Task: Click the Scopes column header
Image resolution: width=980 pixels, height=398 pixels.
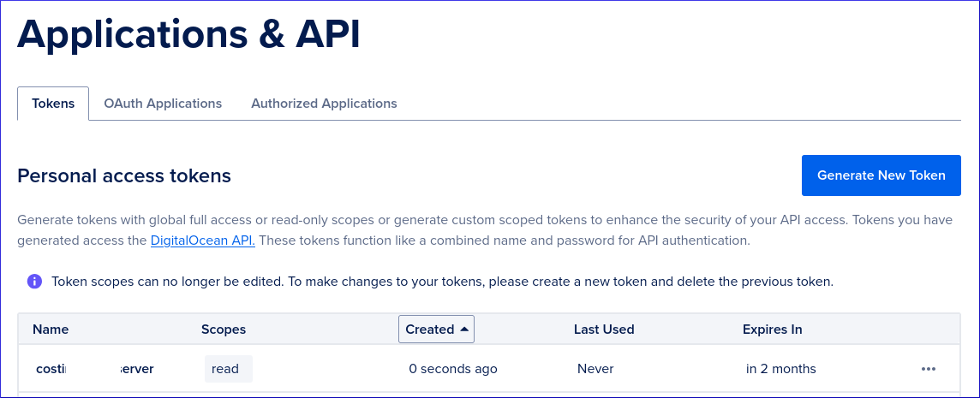Action: 223,330
